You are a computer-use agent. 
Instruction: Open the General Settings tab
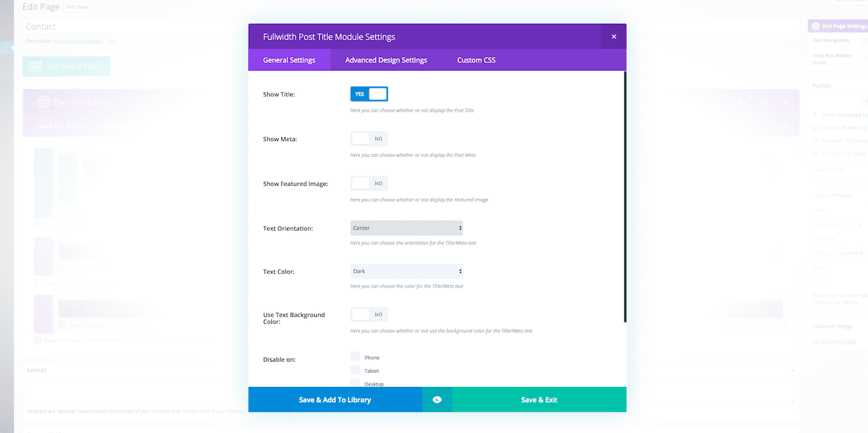pos(289,60)
